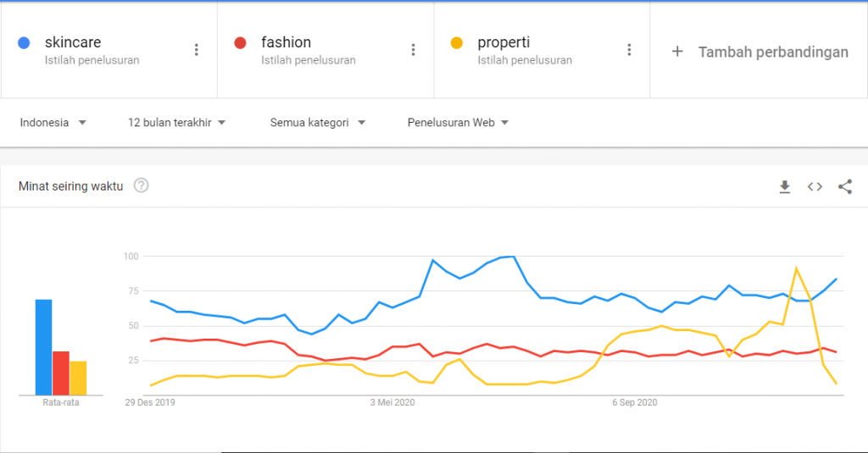868x453 pixels.
Task: Open the Penelusuran Web search type dropdown
Action: coord(458,123)
